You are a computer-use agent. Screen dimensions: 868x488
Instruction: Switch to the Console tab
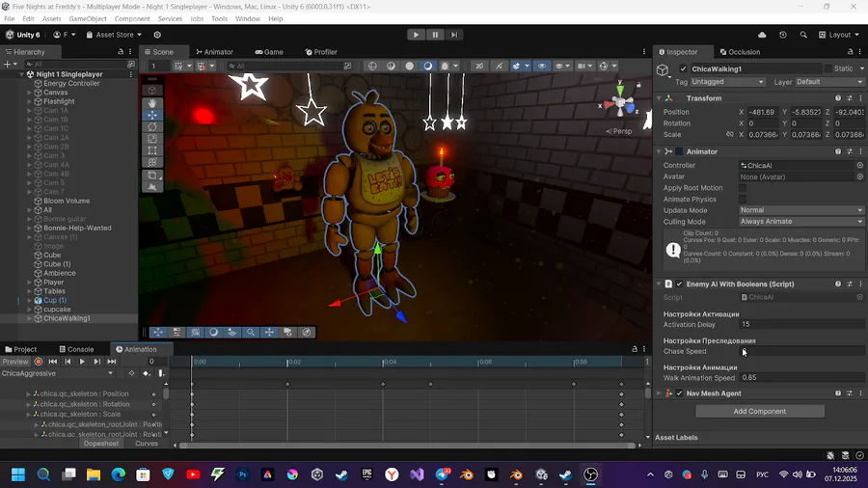[x=76, y=349]
